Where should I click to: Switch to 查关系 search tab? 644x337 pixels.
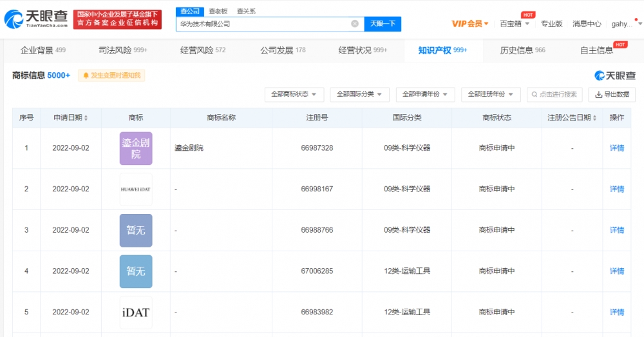(x=246, y=12)
